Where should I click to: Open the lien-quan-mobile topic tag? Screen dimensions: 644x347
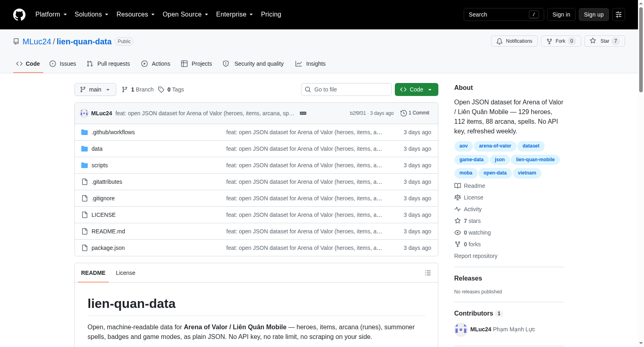click(535, 160)
